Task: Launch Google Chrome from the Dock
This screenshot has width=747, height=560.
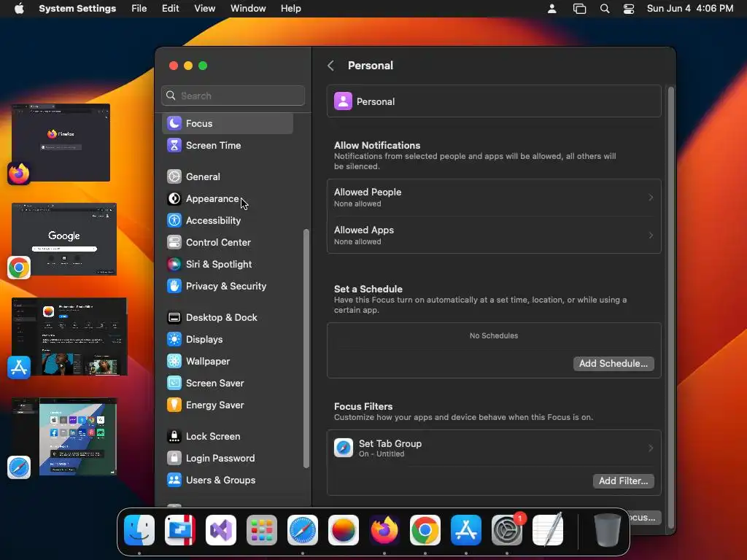Action: pyautogui.click(x=425, y=530)
